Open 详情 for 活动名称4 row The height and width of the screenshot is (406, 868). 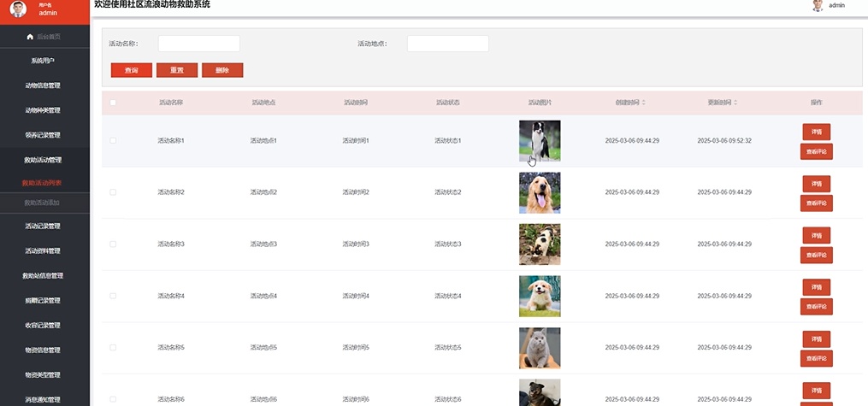point(816,287)
